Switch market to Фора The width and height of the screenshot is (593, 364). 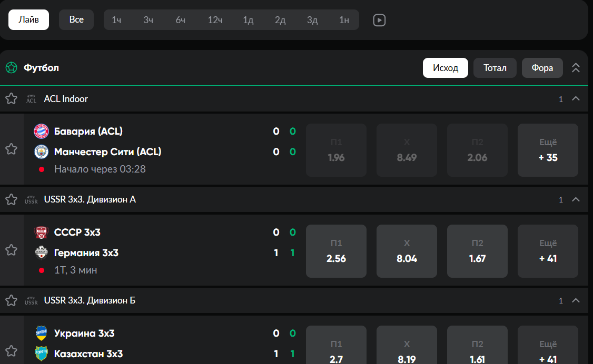[x=542, y=68]
